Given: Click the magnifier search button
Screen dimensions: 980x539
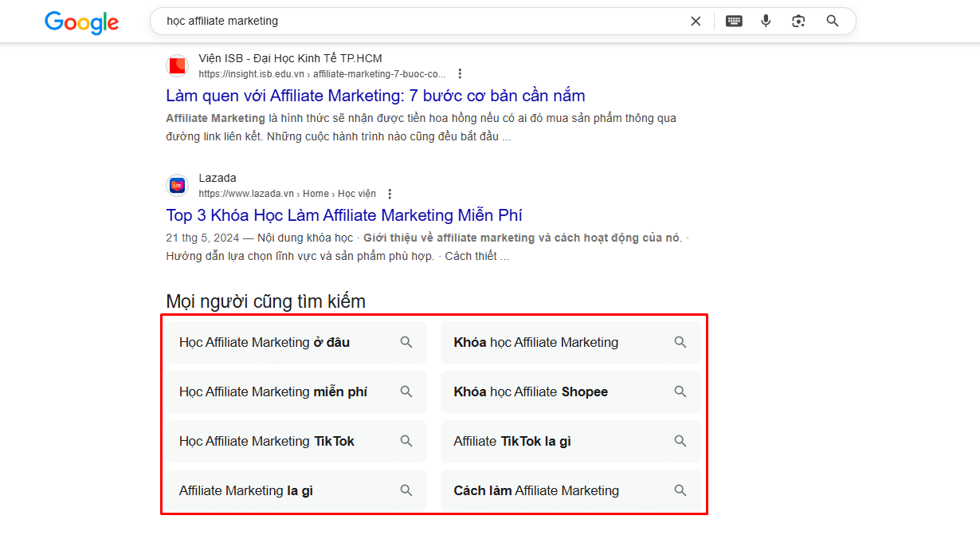Looking at the screenshot, I should tap(833, 22).
